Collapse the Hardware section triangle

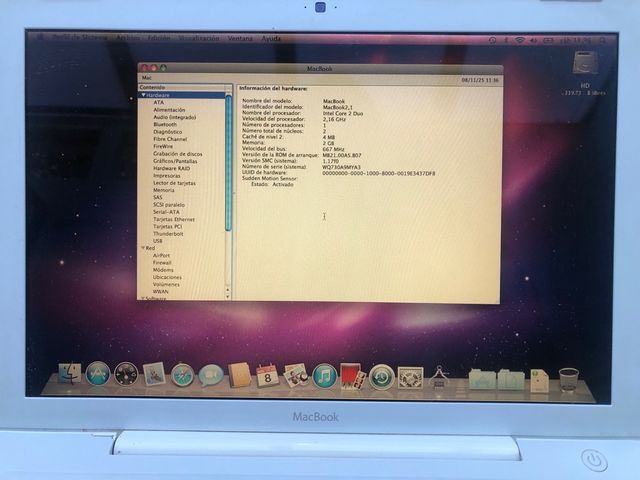point(143,95)
